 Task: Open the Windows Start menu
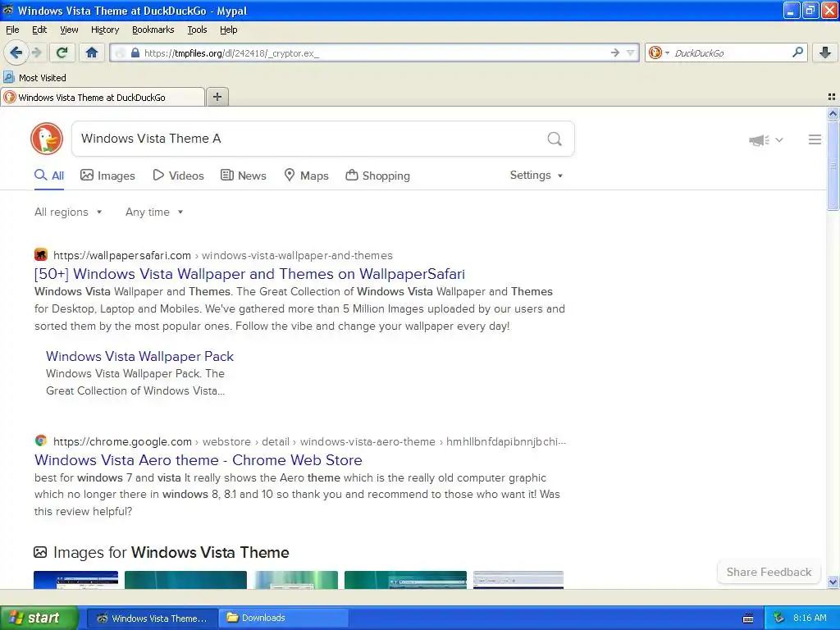click(x=39, y=618)
